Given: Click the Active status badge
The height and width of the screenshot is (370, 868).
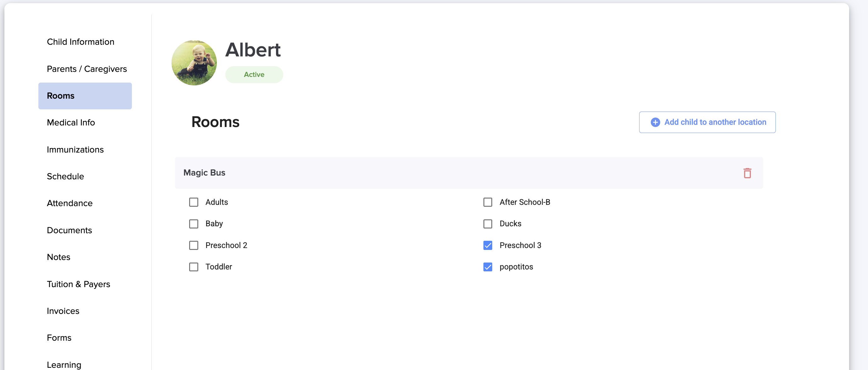Looking at the screenshot, I should tap(254, 75).
